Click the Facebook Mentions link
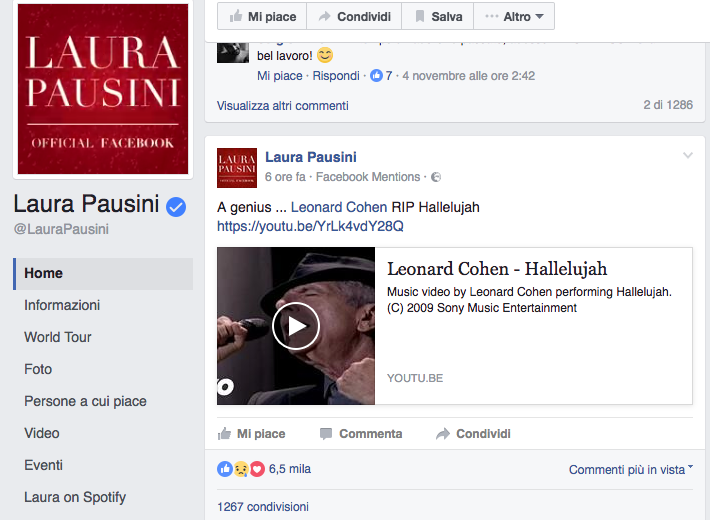This screenshot has height=520, width=710. point(368,177)
